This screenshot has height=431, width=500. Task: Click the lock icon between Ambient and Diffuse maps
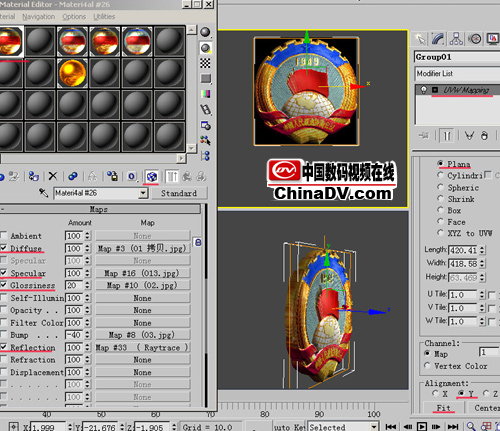(x=198, y=242)
